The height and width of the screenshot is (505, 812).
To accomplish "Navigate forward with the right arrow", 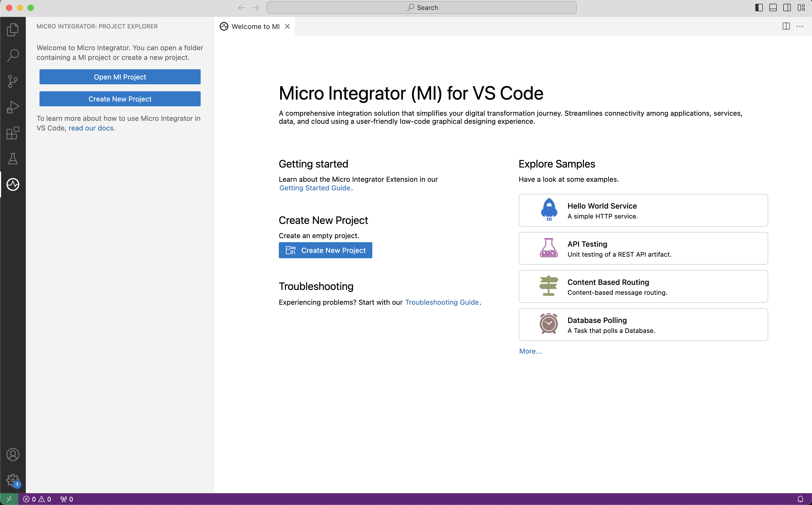I will tap(256, 8).
